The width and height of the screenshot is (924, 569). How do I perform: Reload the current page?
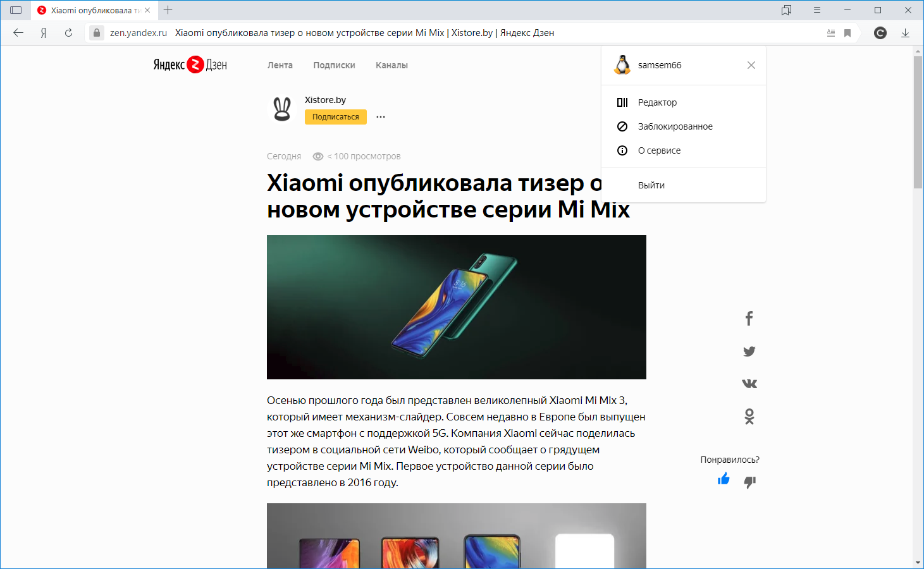68,33
